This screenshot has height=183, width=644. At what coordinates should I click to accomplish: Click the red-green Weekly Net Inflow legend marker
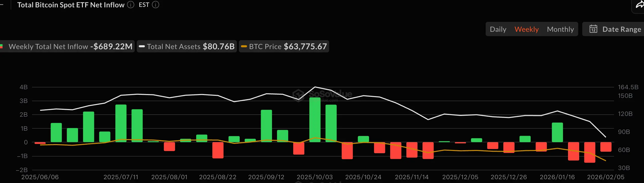pos(2,46)
